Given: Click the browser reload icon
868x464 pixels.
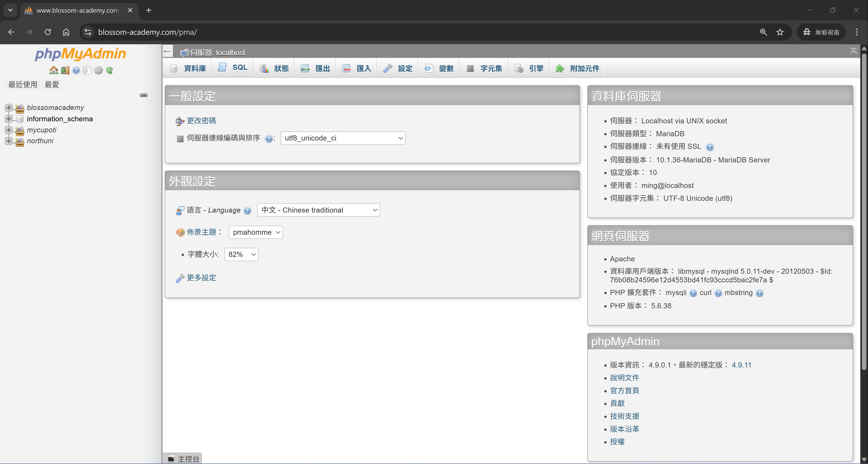Looking at the screenshot, I should [48, 32].
